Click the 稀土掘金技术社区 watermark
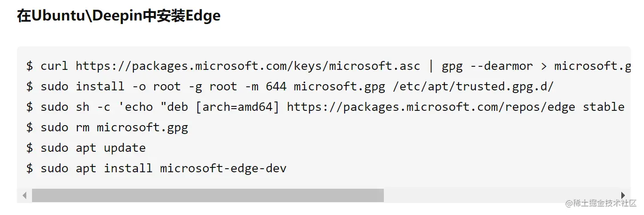Image resolution: width=644 pixels, height=215 pixels. coord(601,203)
